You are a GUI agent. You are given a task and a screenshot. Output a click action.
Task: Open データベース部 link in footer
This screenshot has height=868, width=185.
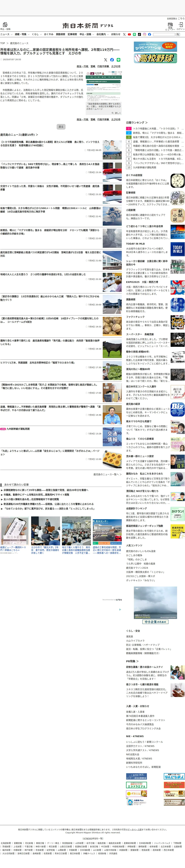click(134, 830)
